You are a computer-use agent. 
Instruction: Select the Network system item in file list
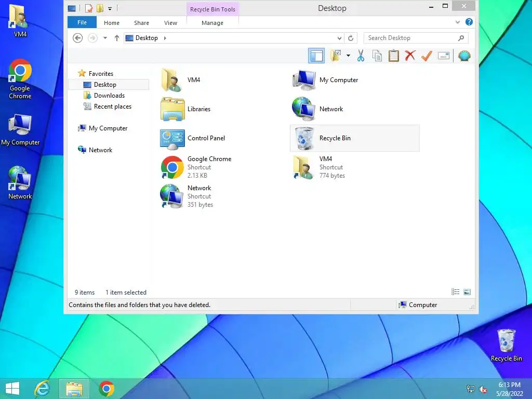pyautogui.click(x=317, y=109)
